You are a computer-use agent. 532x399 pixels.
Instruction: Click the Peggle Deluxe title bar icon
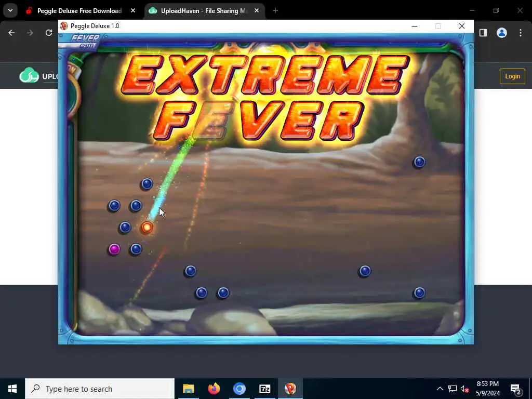(64, 26)
